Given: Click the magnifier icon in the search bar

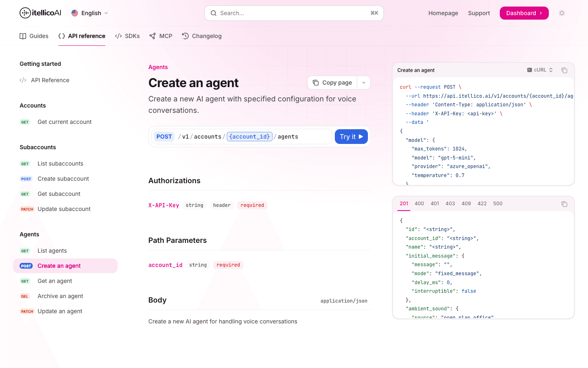Looking at the screenshot, I should point(214,13).
